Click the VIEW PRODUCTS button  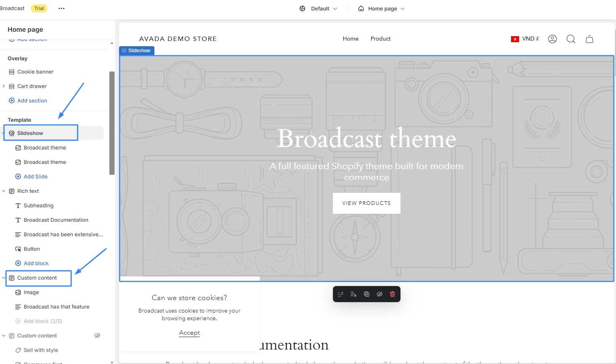coord(366,203)
